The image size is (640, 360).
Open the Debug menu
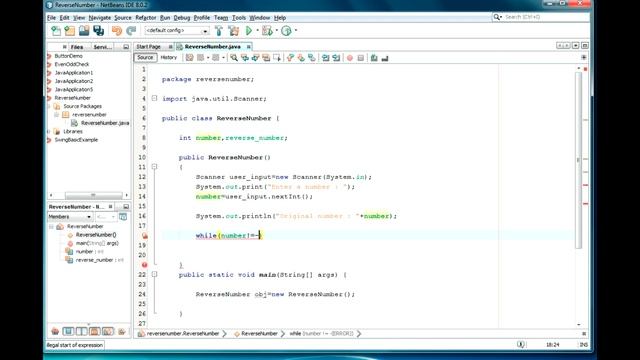tap(182, 18)
